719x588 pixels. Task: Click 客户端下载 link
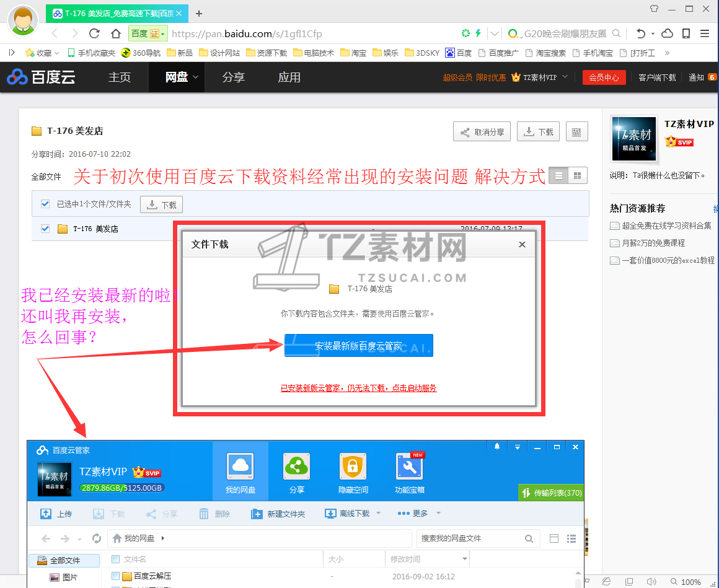(x=657, y=77)
